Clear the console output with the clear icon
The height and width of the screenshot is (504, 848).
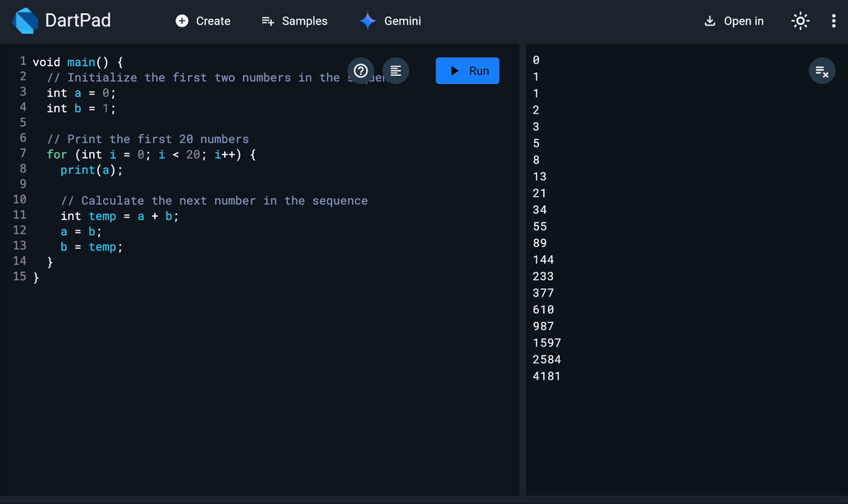click(x=822, y=71)
